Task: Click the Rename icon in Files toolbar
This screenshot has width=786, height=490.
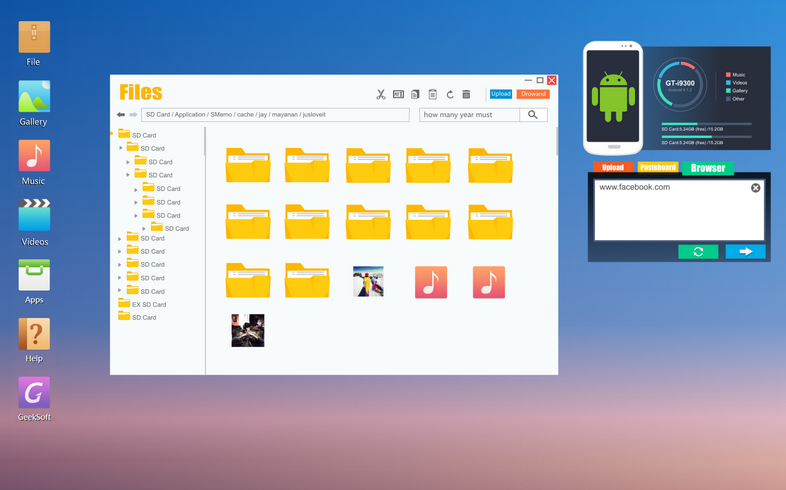Action: pos(399,94)
